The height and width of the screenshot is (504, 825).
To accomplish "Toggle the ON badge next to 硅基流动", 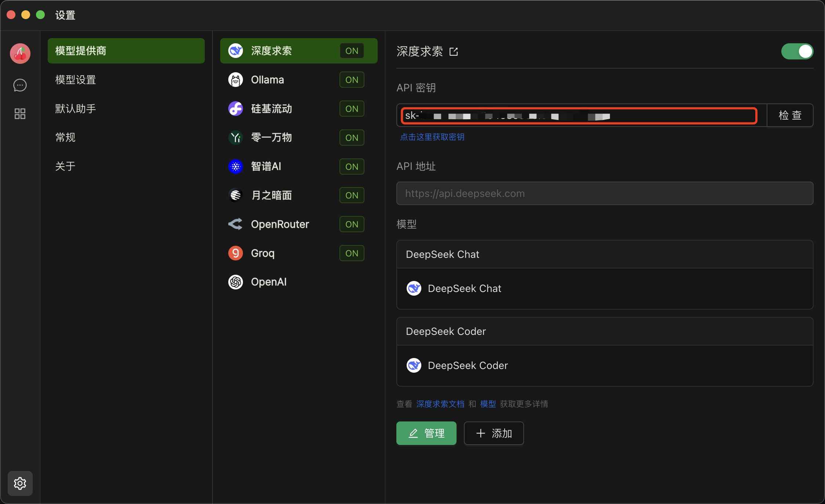I will click(351, 109).
